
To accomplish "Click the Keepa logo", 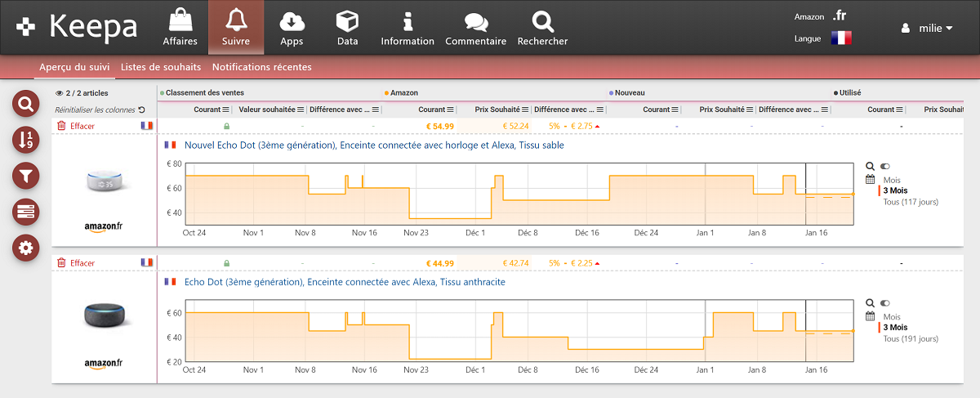I will coord(78,27).
